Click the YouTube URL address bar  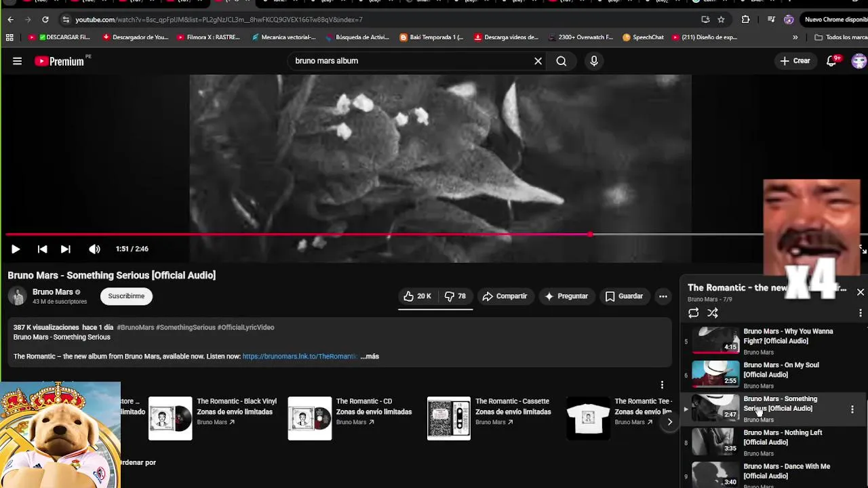[x=380, y=20]
